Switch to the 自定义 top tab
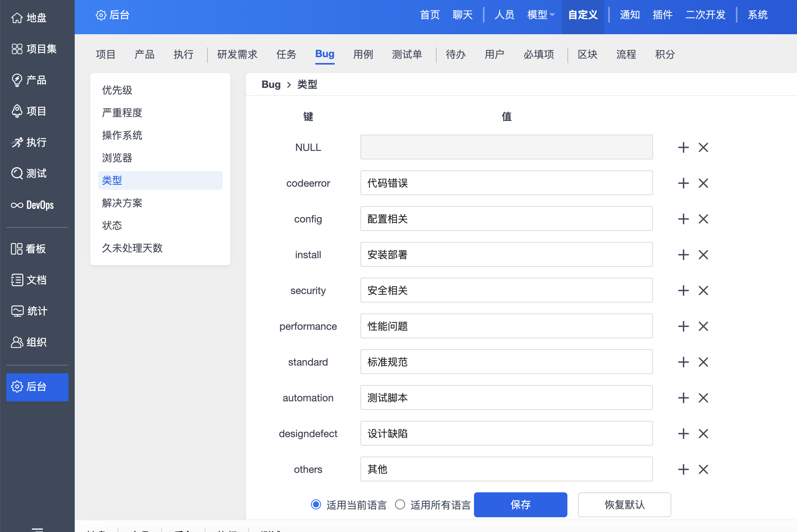The width and height of the screenshot is (797, 532). 583,15
